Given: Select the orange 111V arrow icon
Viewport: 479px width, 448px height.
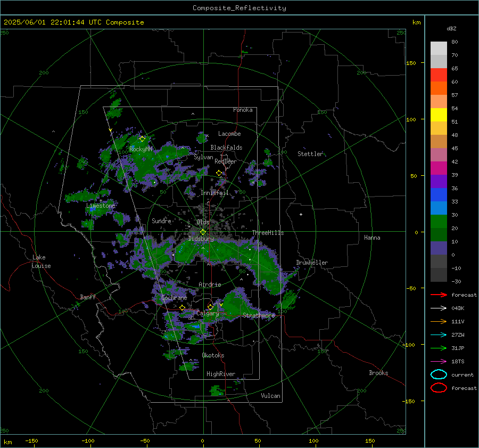Looking at the screenshot, I should click(439, 321).
